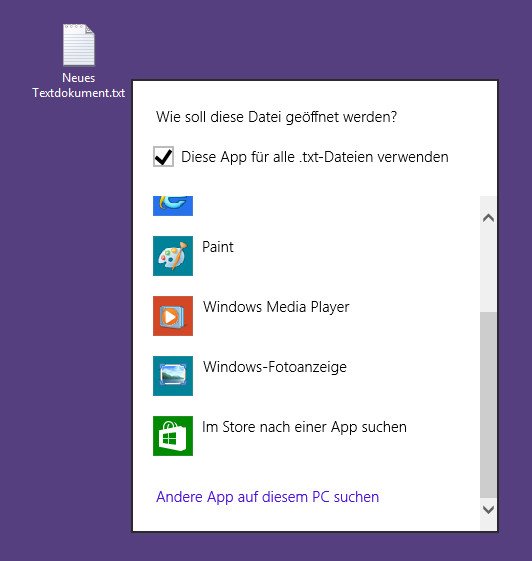The width and height of the screenshot is (532, 561).
Task: Click the Windows-Fotoanzeige photo icon
Action: 173,376
